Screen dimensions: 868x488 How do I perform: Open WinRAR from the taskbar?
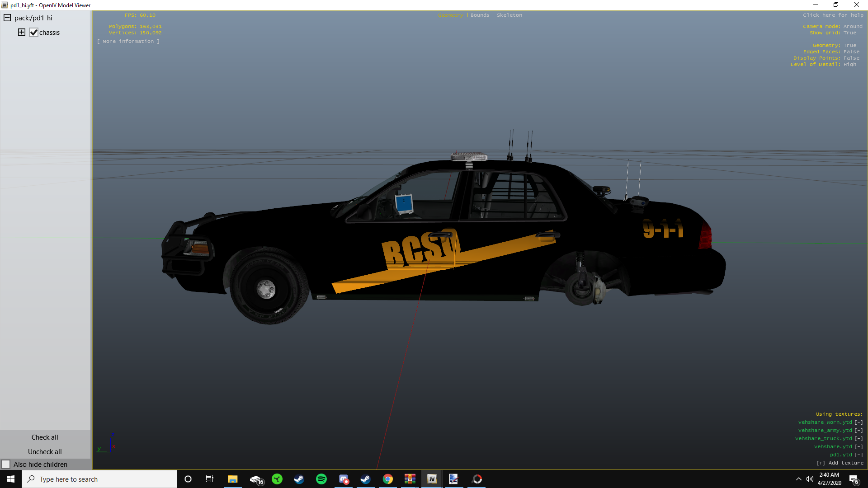point(410,479)
